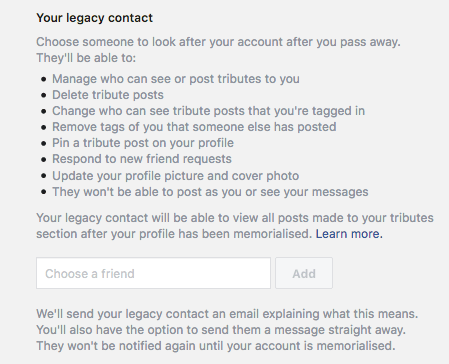Click the Pin a tribute post item
The height and width of the screenshot is (364, 449).
point(143,143)
